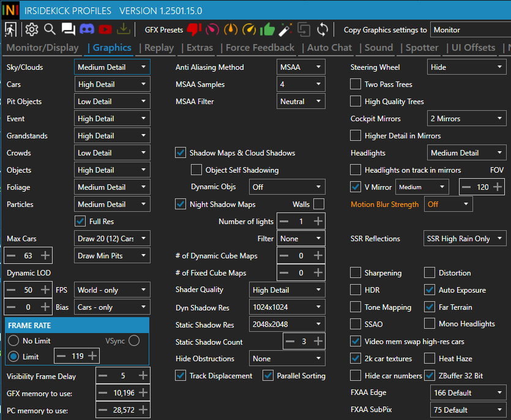Viewport: 511px width, 420px height.
Task: Decrease PC memory to use
Action: [x=103, y=410]
